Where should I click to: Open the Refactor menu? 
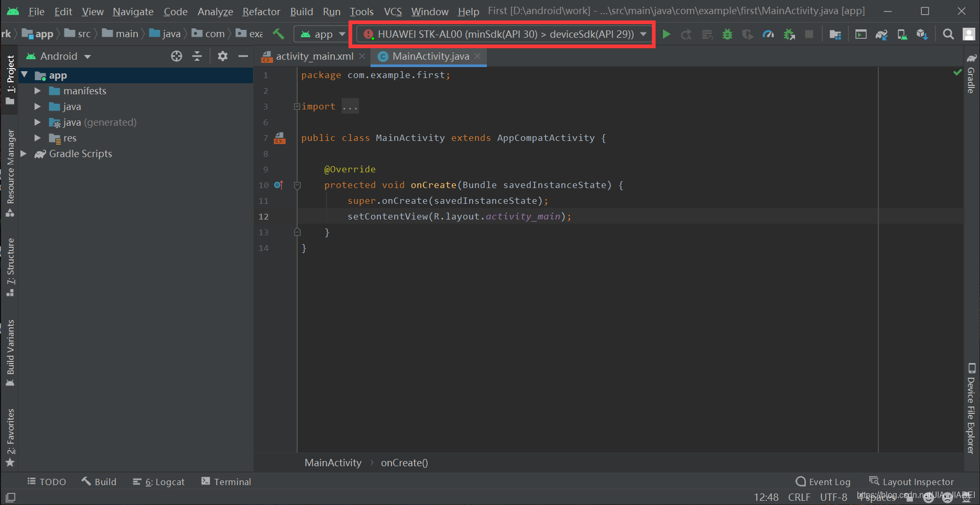click(261, 12)
